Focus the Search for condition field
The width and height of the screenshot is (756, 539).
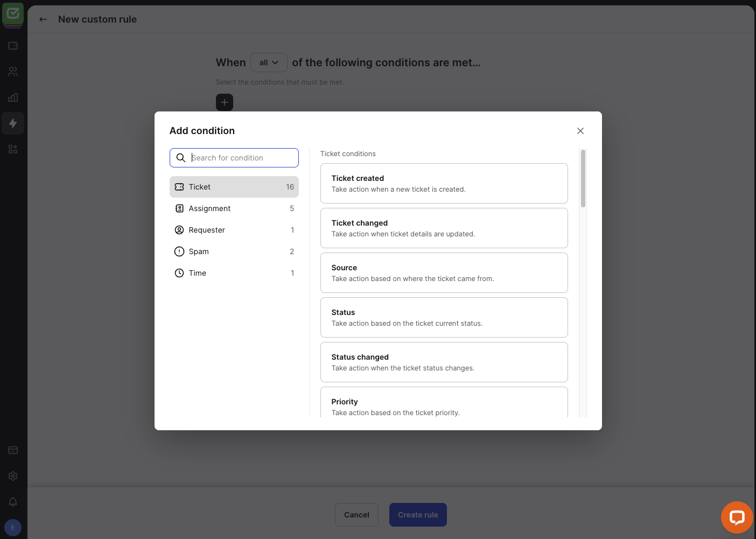click(x=234, y=158)
